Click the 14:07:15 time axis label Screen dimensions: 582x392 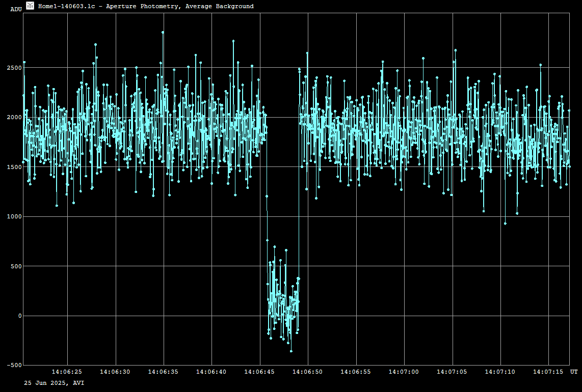point(548,372)
